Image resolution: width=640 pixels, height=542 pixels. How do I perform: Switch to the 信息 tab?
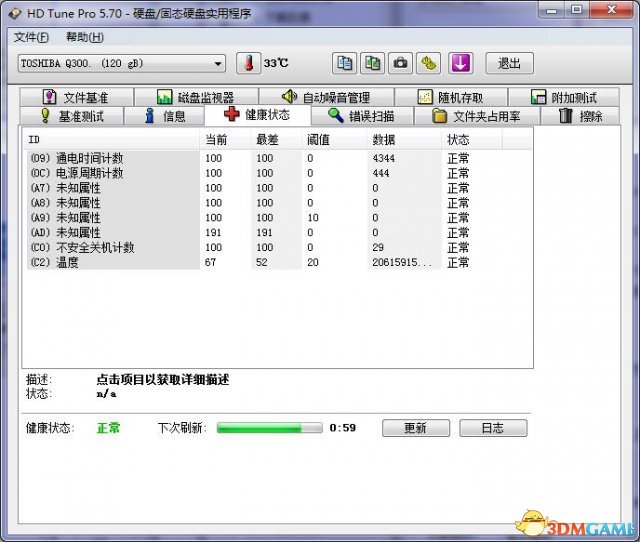tap(164, 116)
